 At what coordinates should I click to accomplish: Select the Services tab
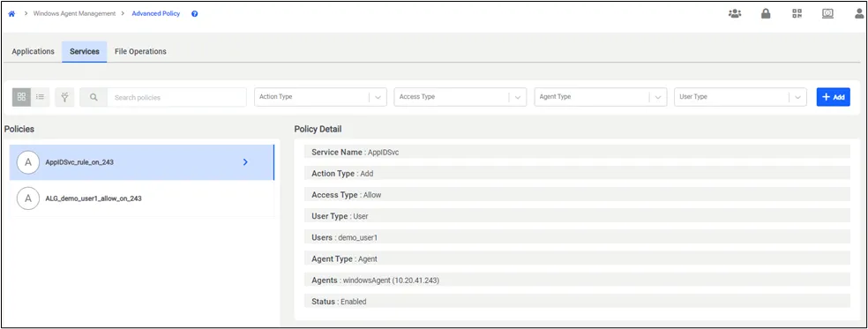[85, 51]
